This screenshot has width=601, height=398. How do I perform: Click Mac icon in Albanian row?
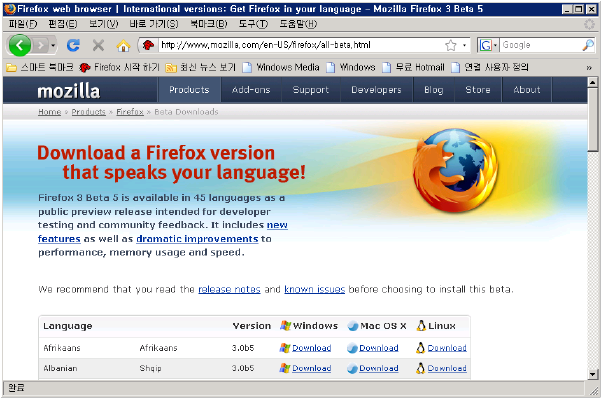click(352, 368)
